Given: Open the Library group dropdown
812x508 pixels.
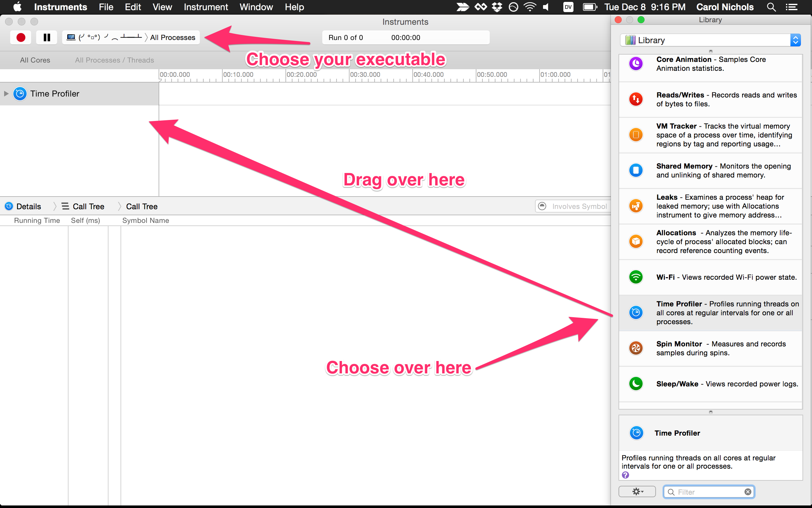Looking at the screenshot, I should [x=710, y=40].
